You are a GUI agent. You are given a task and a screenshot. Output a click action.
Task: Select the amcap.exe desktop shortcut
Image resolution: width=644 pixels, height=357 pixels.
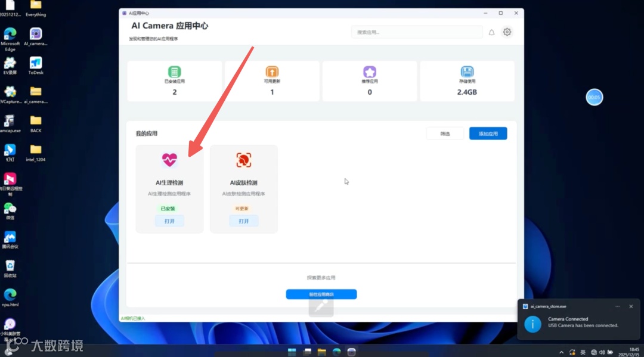pyautogui.click(x=10, y=124)
